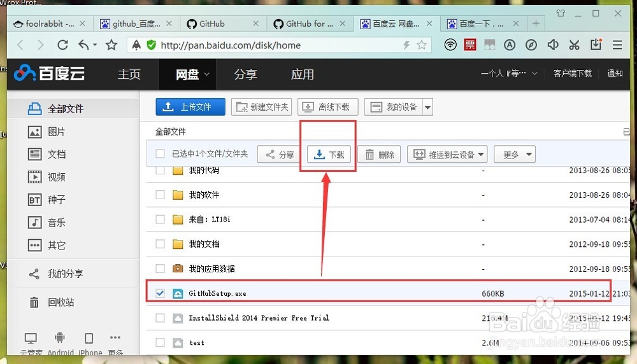Screen dimensions: 637x364
Task: Open the 更多 actions dropdown
Action: point(515,154)
